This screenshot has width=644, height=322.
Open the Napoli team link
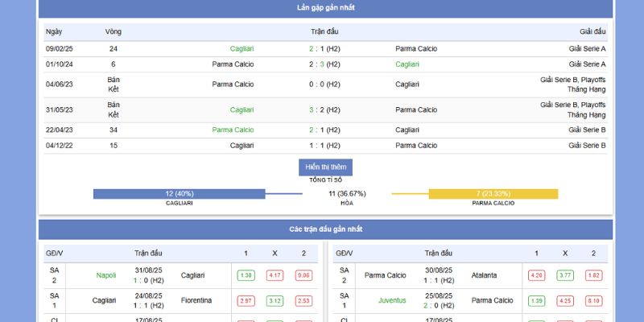106,275
